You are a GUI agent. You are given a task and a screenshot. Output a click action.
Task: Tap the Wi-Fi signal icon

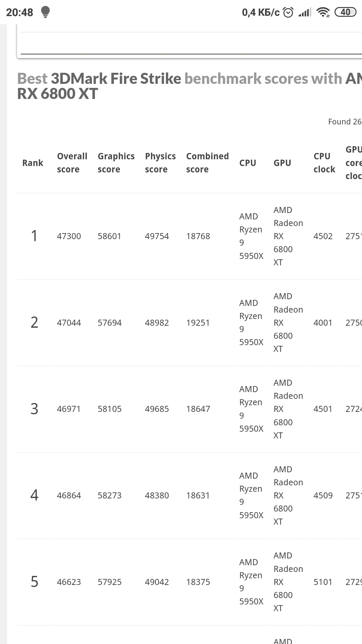(x=323, y=12)
